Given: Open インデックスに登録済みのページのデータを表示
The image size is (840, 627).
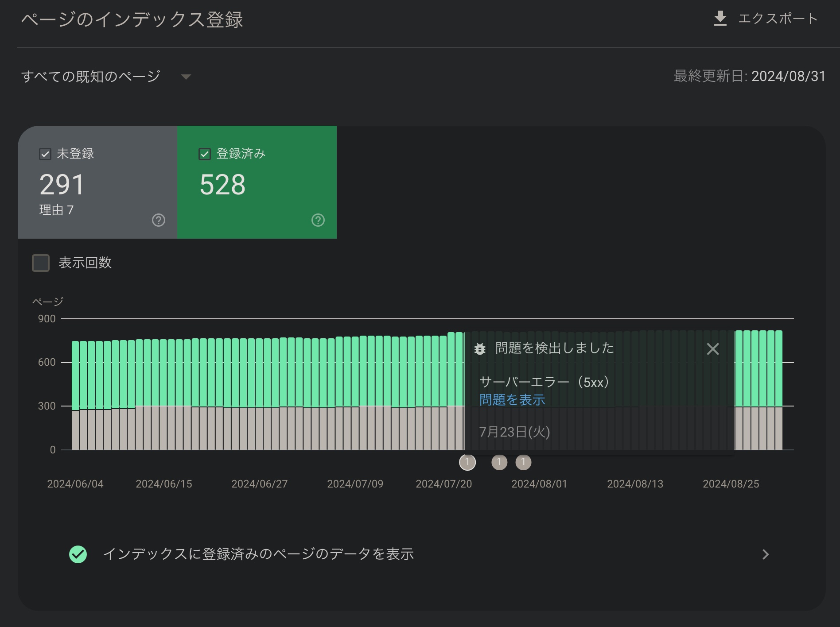Looking at the screenshot, I should coord(258,554).
